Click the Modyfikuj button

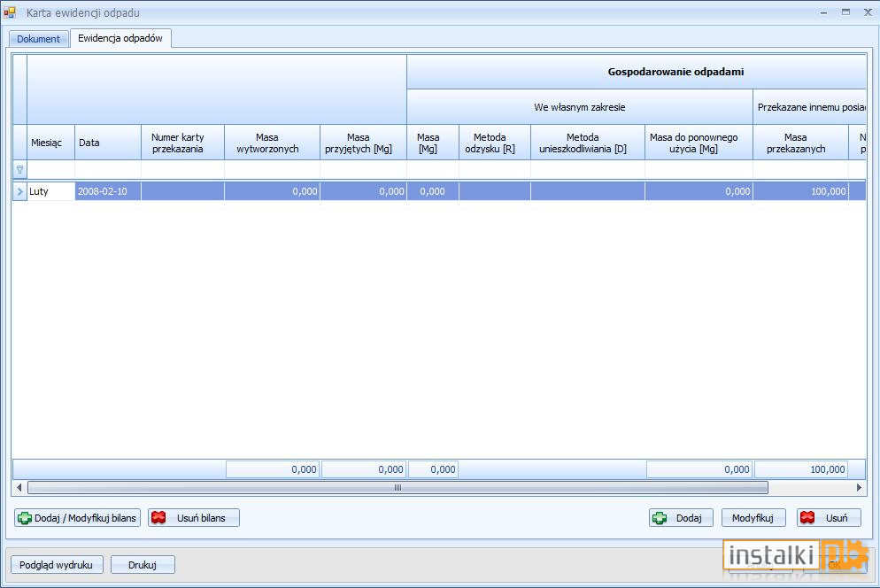pyautogui.click(x=753, y=518)
